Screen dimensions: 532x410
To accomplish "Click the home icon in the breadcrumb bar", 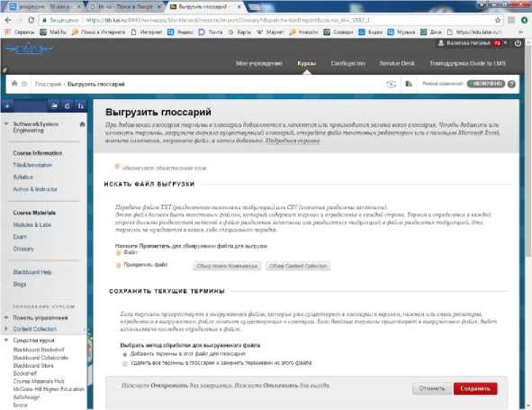I will [14, 83].
